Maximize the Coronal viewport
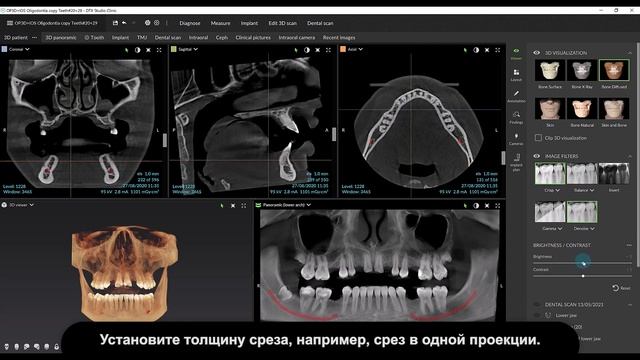The image size is (640, 360). click(x=159, y=50)
